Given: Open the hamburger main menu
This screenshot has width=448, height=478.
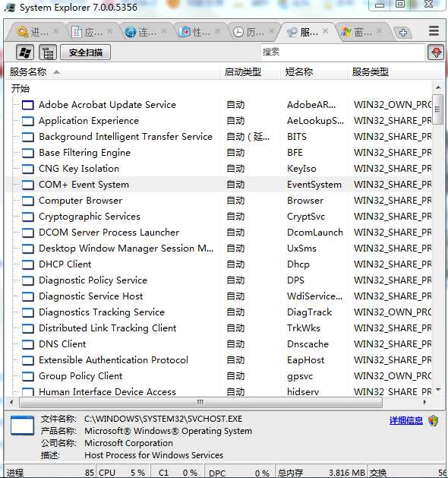Looking at the screenshot, I should click(434, 31).
